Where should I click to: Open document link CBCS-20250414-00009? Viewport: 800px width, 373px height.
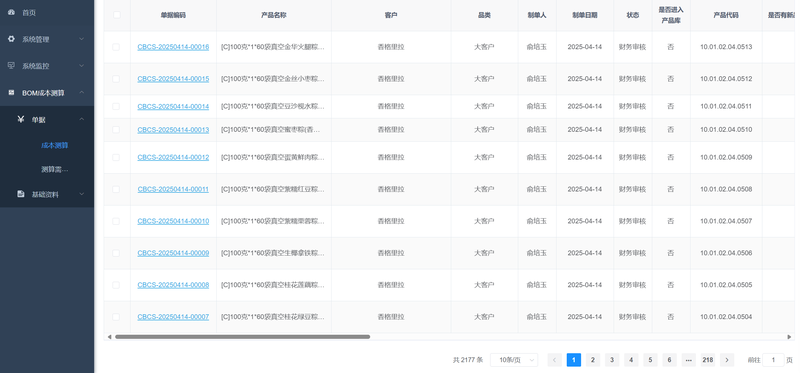pyautogui.click(x=173, y=253)
